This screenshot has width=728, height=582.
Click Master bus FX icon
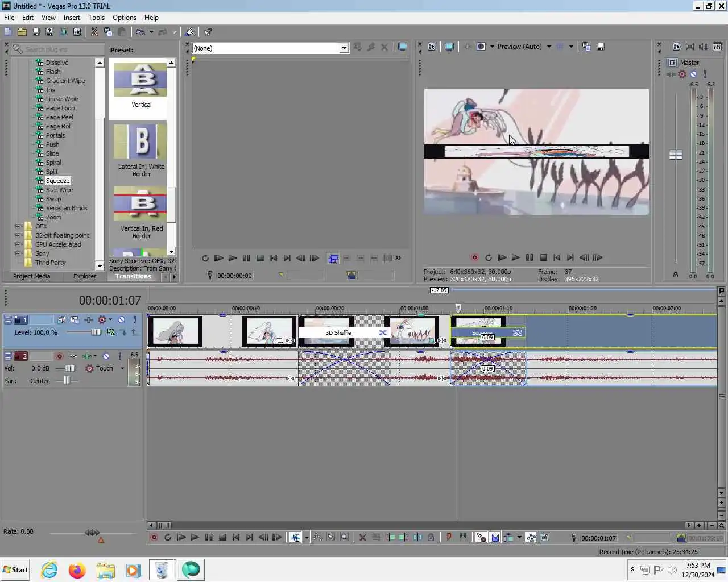[672, 74]
